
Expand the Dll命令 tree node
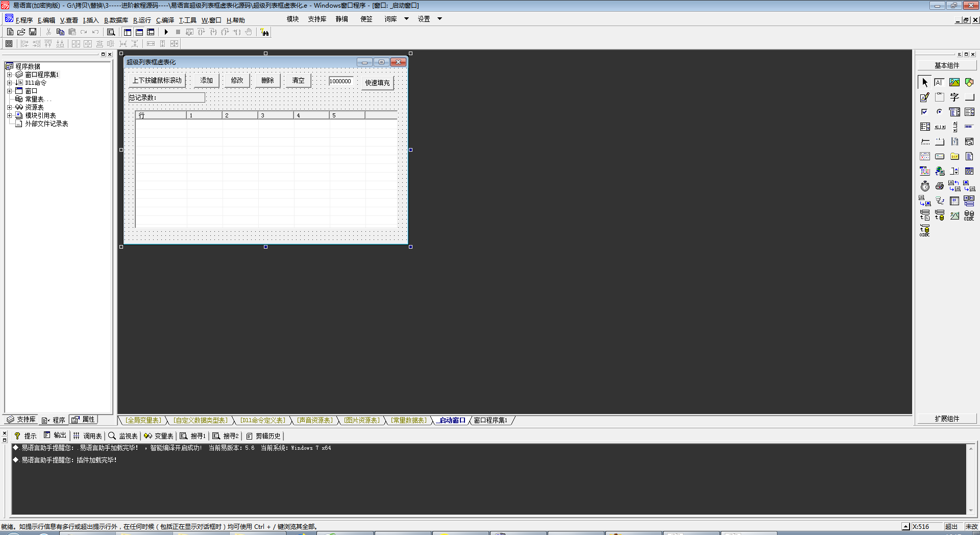coord(9,83)
